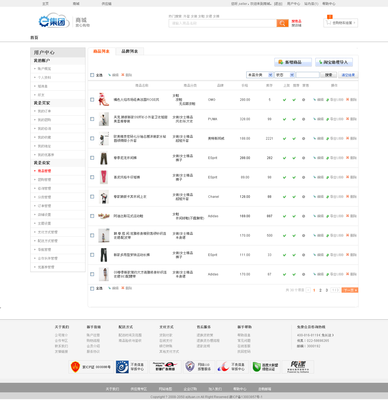Open the shopping cart icon dropdown
This screenshot has width=388, height=400.
point(340,23)
